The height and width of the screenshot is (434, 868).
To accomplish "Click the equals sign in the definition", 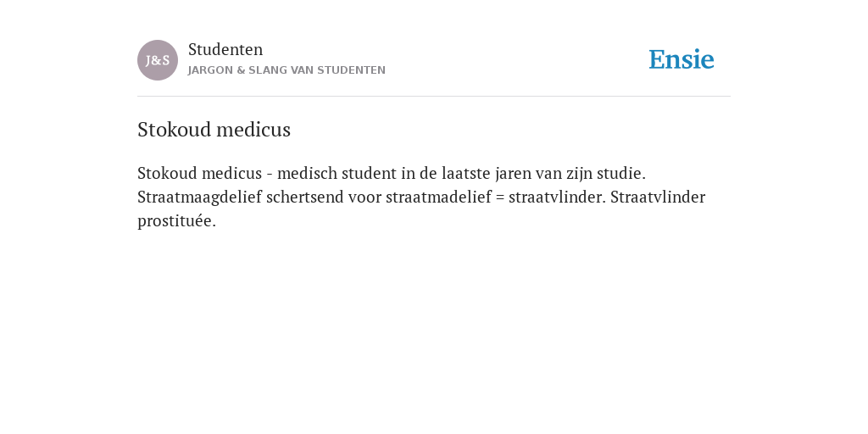I will [x=500, y=198].
